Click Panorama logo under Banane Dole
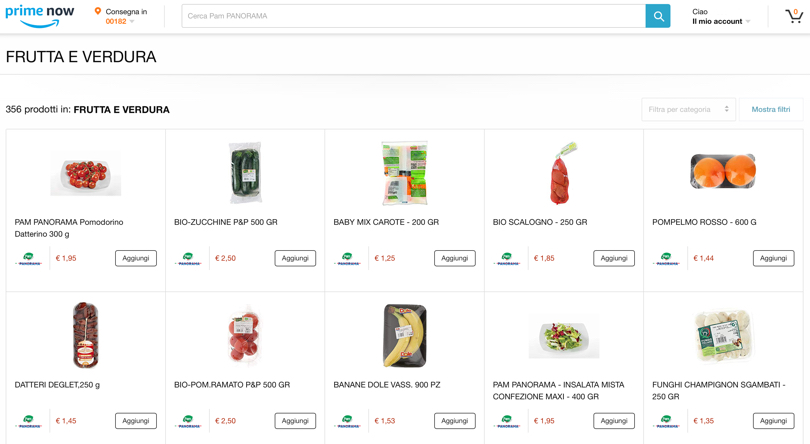This screenshot has width=810, height=444. coord(347,421)
